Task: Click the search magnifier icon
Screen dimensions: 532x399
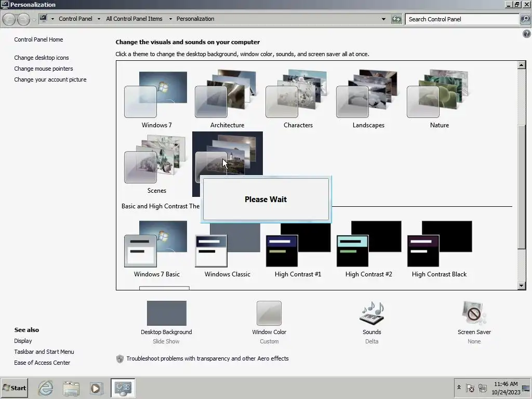Action: pos(525,19)
